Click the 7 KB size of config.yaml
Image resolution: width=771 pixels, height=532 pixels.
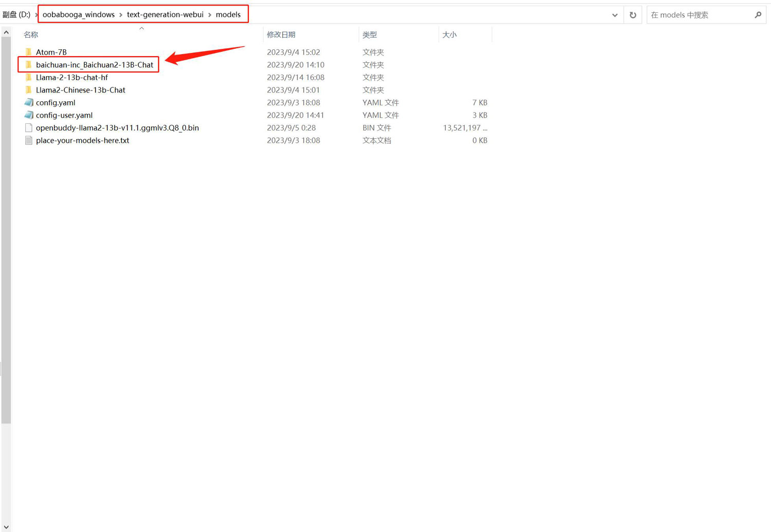coord(480,102)
